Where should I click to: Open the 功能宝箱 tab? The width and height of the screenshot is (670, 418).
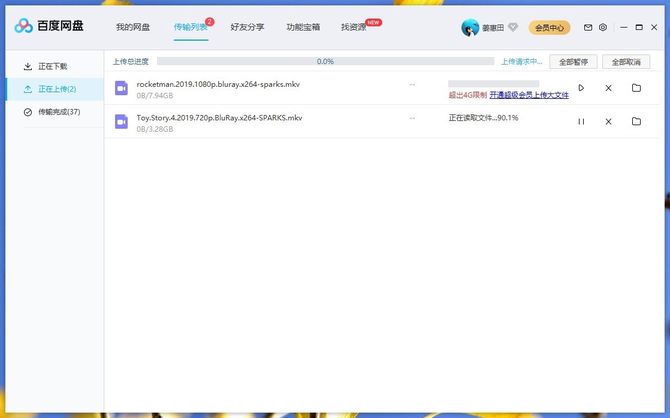point(303,27)
